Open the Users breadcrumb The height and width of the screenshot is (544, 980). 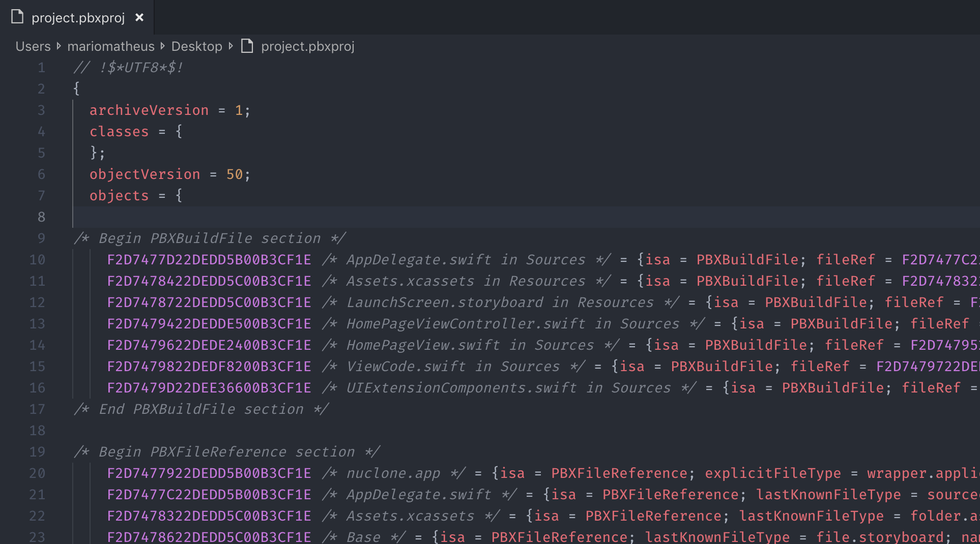pyautogui.click(x=33, y=46)
